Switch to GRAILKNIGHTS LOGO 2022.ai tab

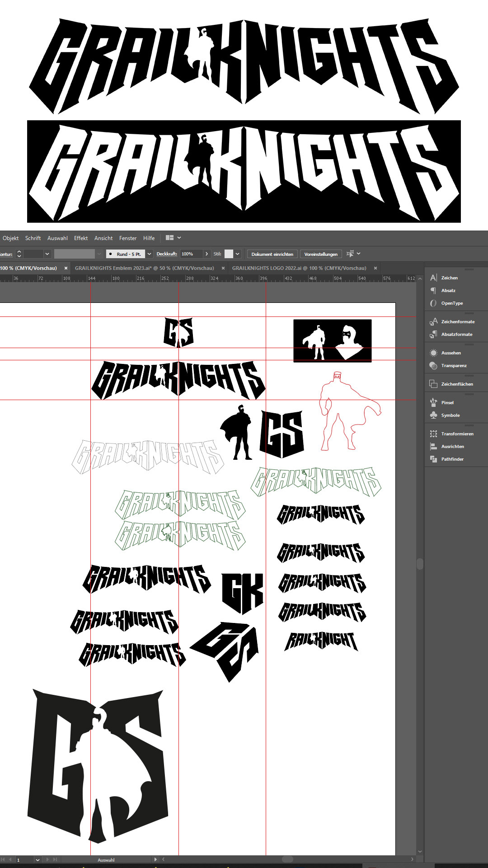299,268
